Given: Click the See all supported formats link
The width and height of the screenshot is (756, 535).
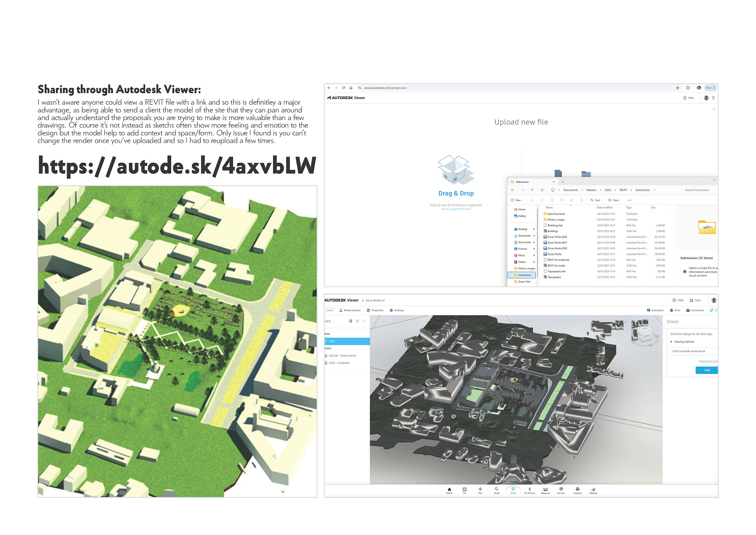Looking at the screenshot, I should 456,209.
